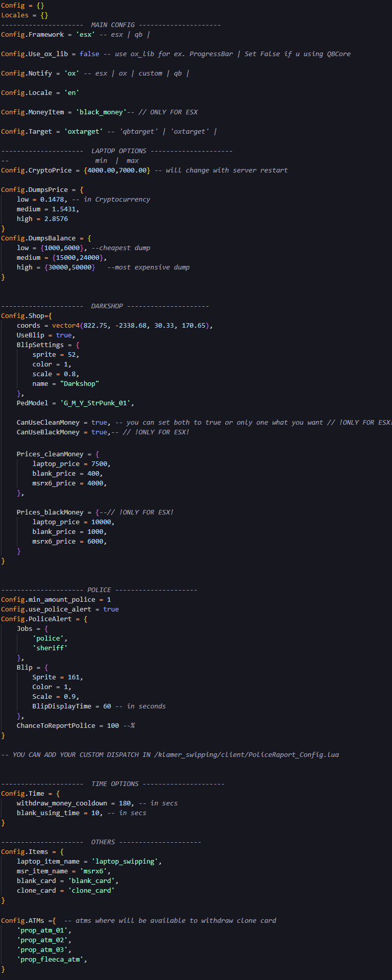
Task: Click 'prop_fleeca_atm' in the ATMs list
Action: (52, 959)
